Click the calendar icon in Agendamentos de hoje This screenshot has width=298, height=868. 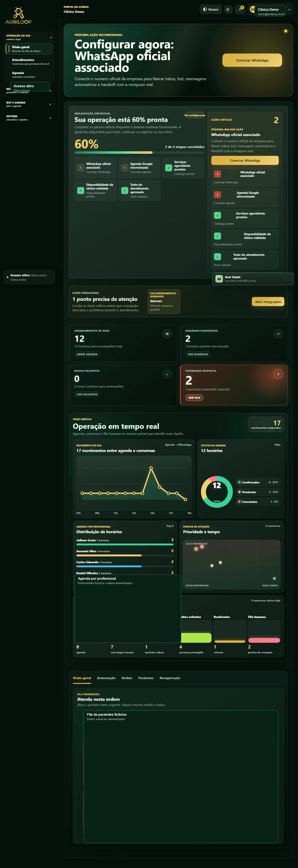167,334
